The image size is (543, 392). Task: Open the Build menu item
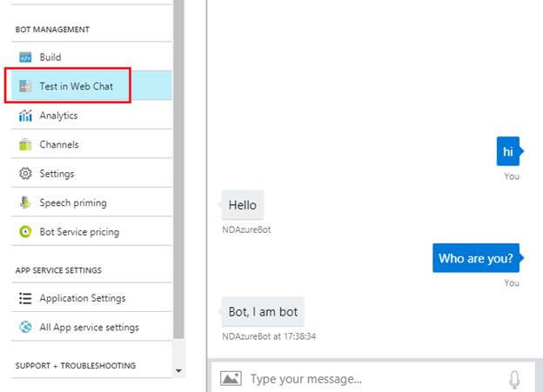pyautogui.click(x=91, y=57)
